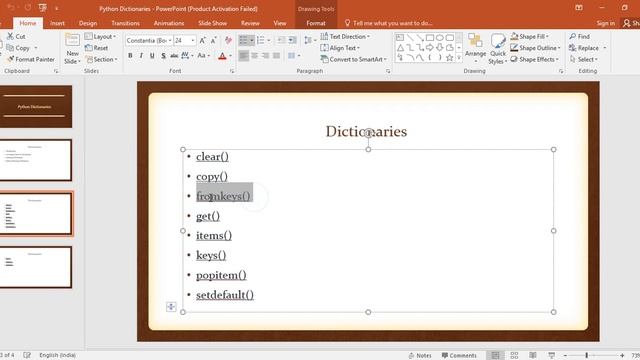Increase font size with the larger A
Screen dimensions: 640x360
pos(202,40)
